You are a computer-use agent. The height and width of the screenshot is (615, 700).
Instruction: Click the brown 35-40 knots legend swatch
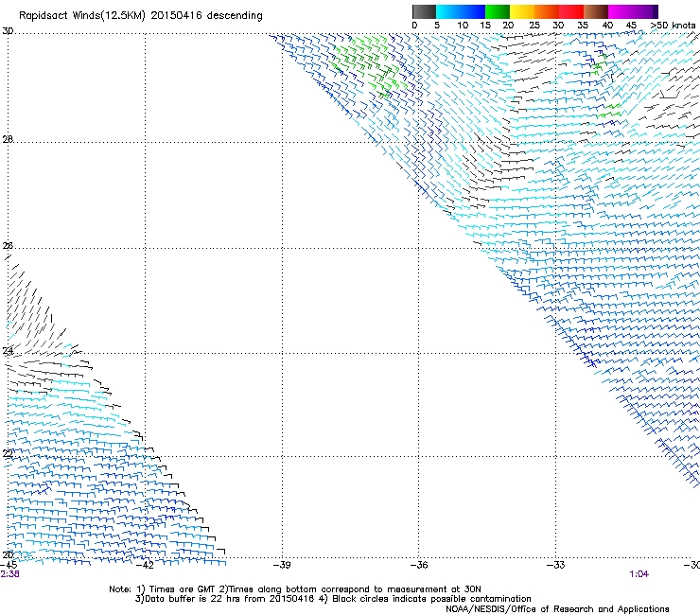coord(596,11)
